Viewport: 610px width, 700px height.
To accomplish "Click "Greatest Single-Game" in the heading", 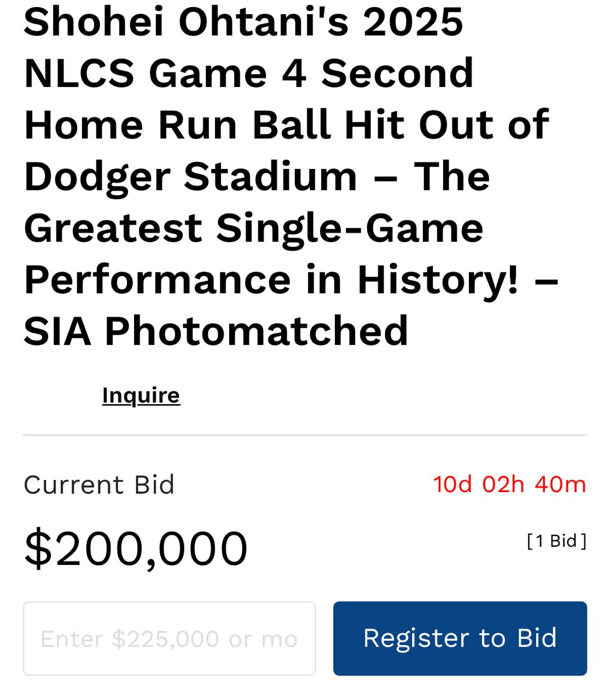I will click(253, 228).
